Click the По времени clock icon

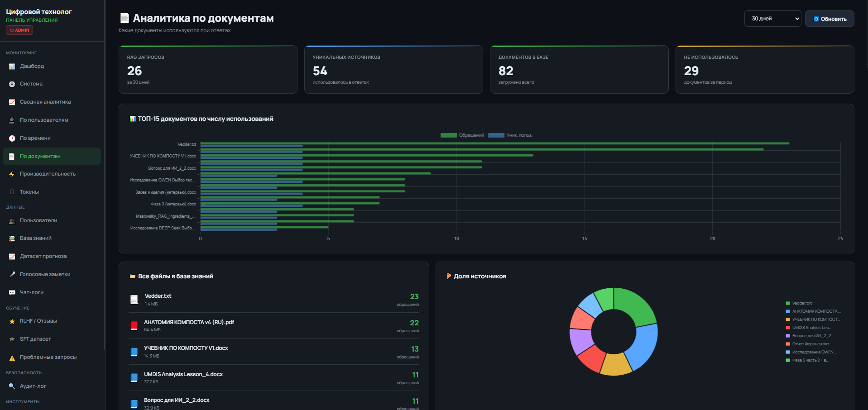pos(12,138)
